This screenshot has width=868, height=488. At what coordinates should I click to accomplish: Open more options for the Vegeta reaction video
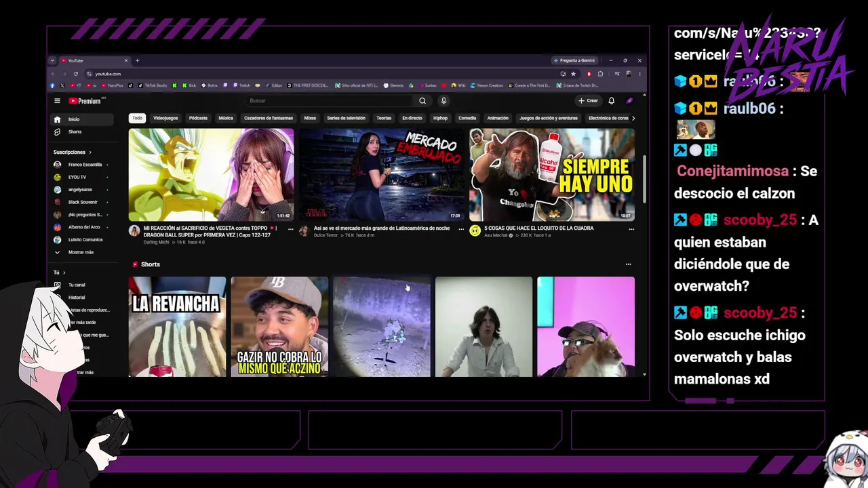click(291, 229)
